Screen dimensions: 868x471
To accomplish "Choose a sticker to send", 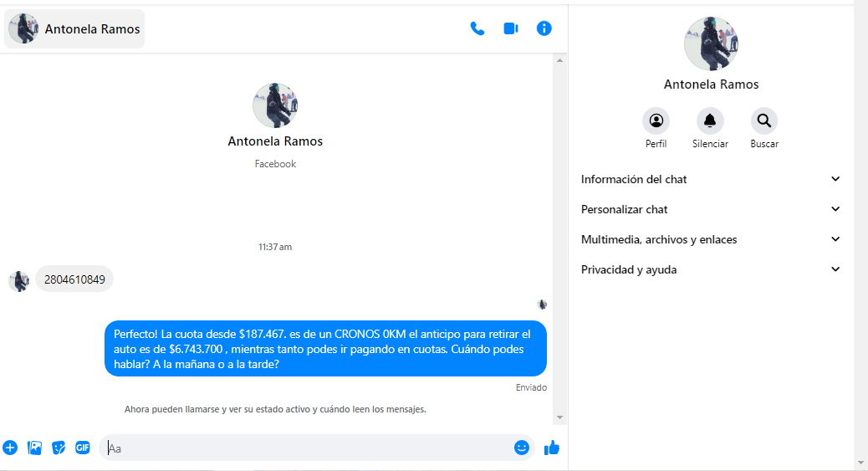I will [x=59, y=448].
